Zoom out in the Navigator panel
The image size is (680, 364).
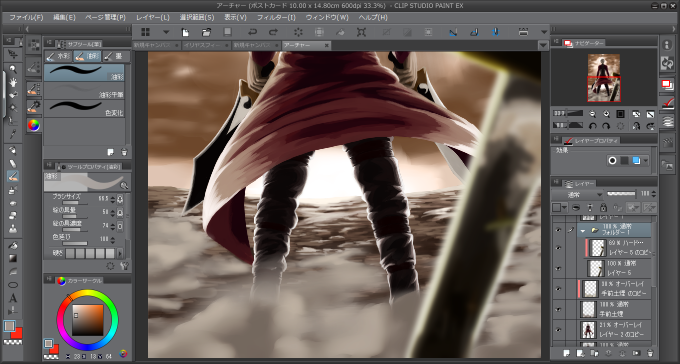[x=592, y=114]
